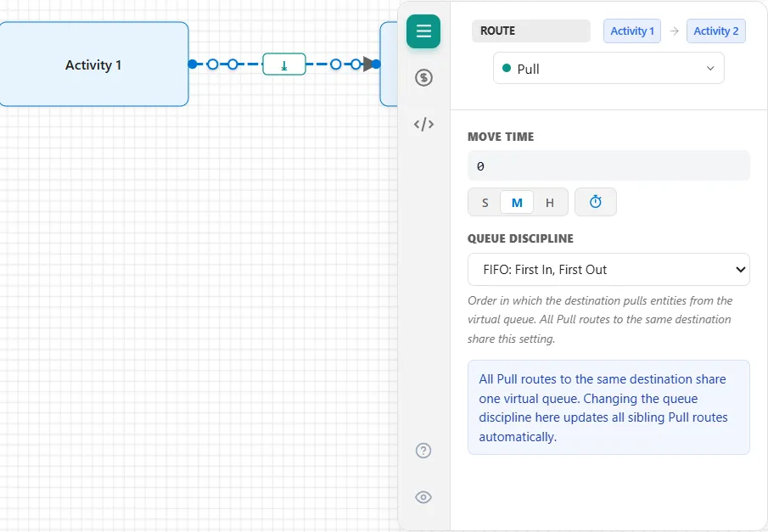768x532 pixels.
Task: Click the Activity 2 breadcrumb chip
Action: tap(715, 31)
